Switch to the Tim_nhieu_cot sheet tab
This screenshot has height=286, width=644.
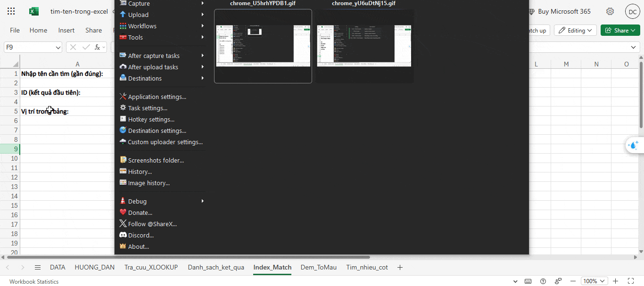tap(367, 267)
